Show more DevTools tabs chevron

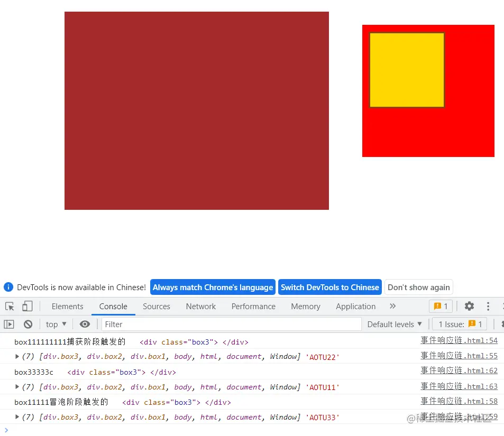pyautogui.click(x=392, y=306)
